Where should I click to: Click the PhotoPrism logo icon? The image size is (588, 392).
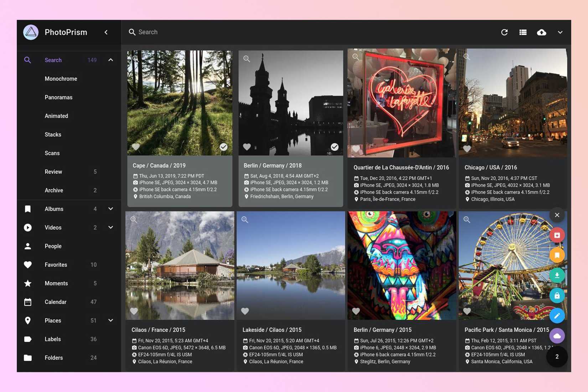click(x=31, y=32)
